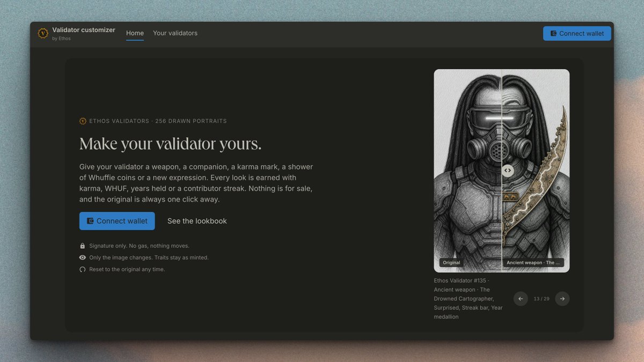Go to previous validator with left arrow
This screenshot has width=644, height=362.
coord(521,299)
